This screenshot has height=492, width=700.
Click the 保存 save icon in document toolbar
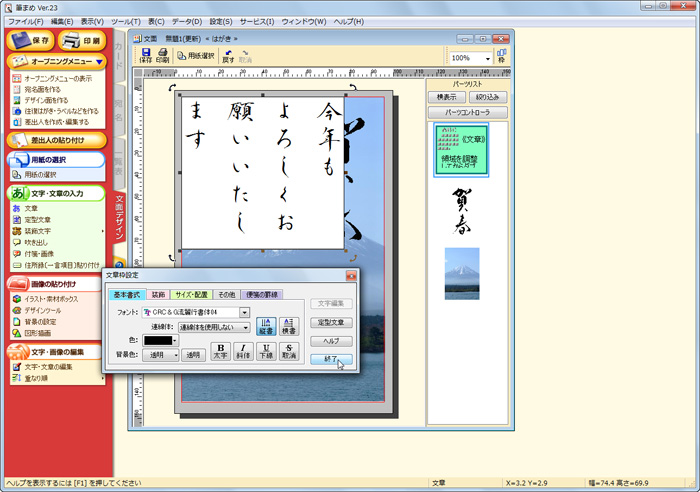(146, 56)
